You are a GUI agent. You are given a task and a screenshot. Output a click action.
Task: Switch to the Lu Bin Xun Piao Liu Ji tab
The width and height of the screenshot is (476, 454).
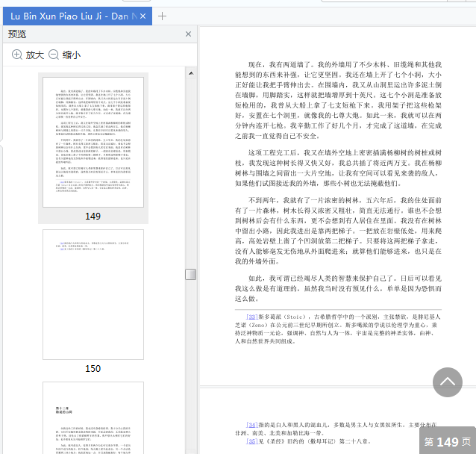pos(71,16)
